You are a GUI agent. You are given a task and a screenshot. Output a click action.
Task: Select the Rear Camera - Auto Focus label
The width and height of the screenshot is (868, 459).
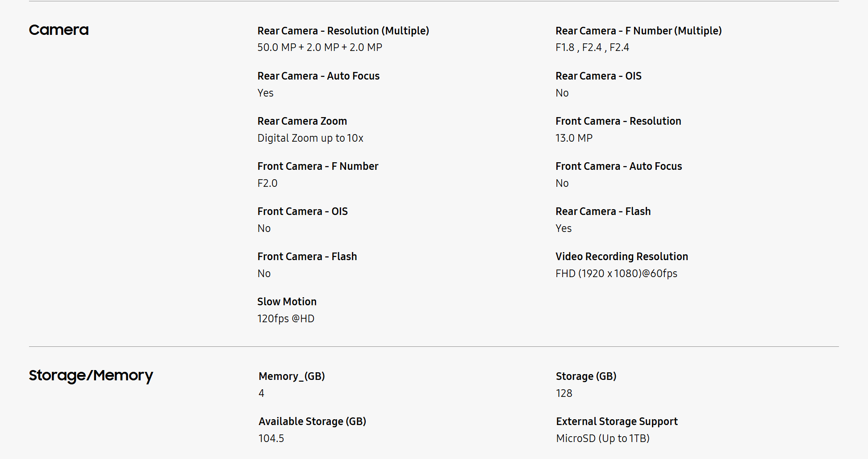tap(318, 76)
